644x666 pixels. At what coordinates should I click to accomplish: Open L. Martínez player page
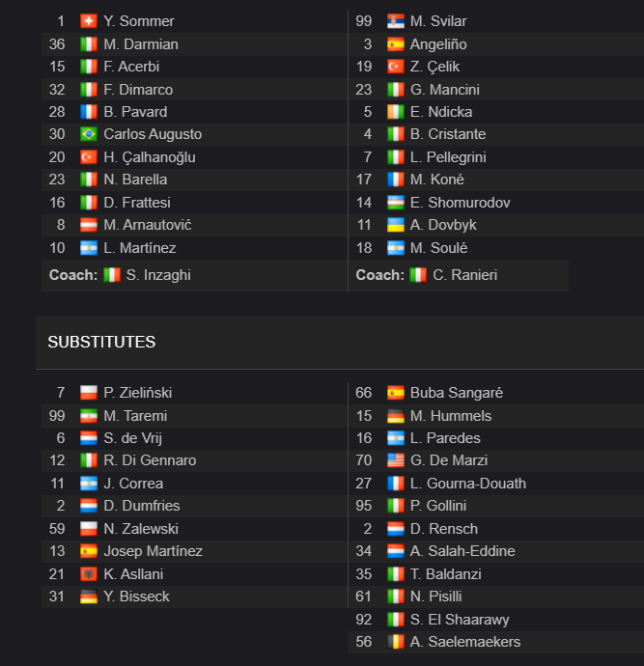point(140,248)
